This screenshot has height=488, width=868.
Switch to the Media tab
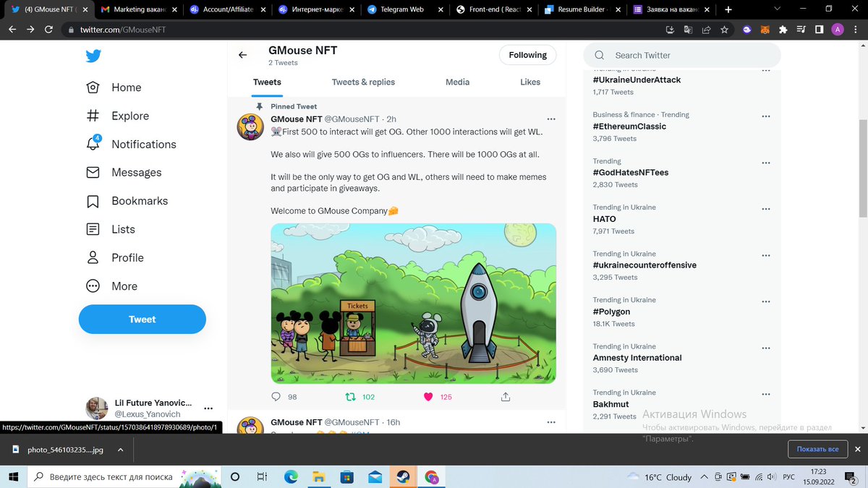(457, 82)
